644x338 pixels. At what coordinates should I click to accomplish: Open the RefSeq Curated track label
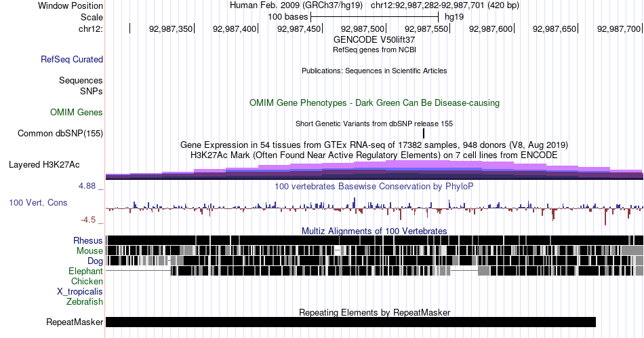(x=71, y=59)
